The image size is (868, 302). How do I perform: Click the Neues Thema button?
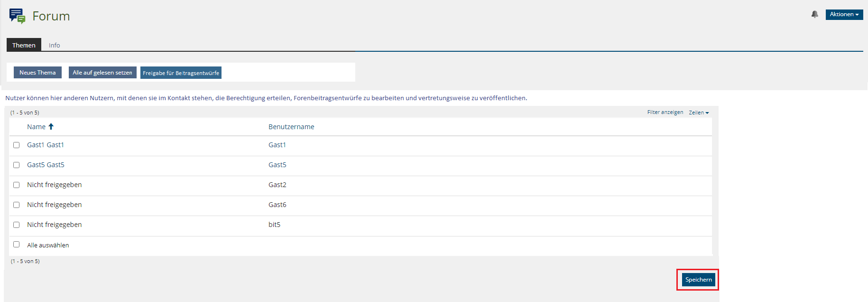[37, 73]
